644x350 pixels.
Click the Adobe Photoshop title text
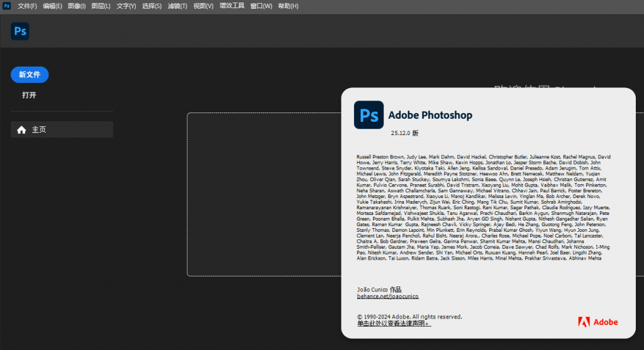430,115
